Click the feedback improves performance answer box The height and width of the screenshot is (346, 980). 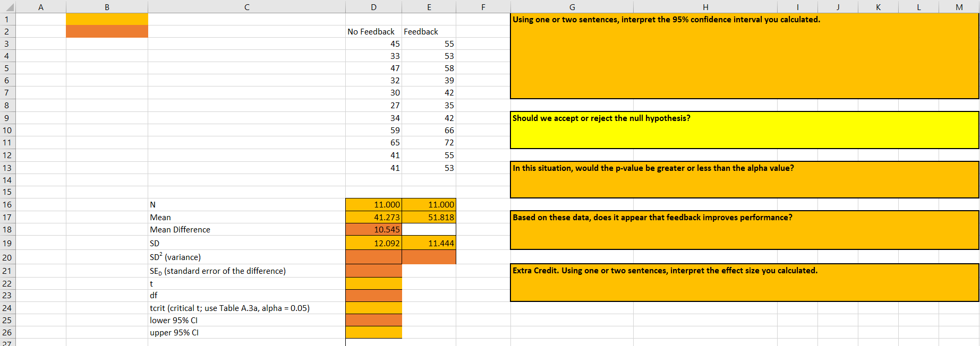[x=744, y=230]
